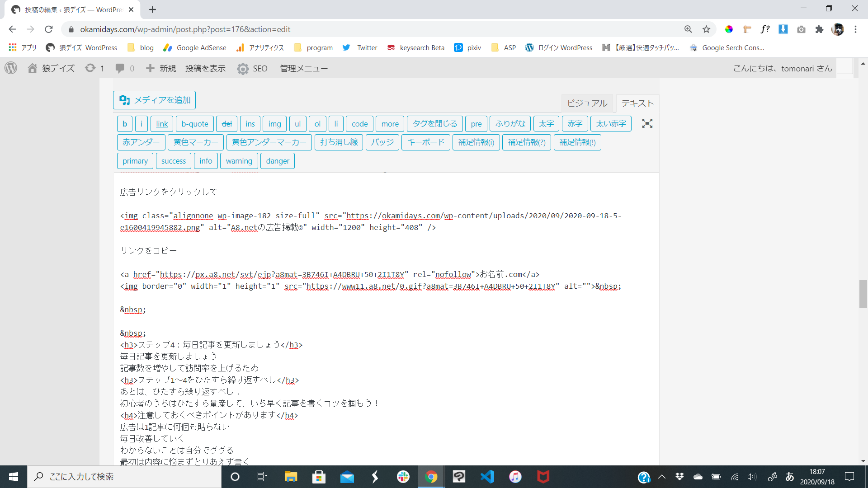Insert 補足情報(?) quicktag
Screen dimensions: 868x488
[526, 142]
